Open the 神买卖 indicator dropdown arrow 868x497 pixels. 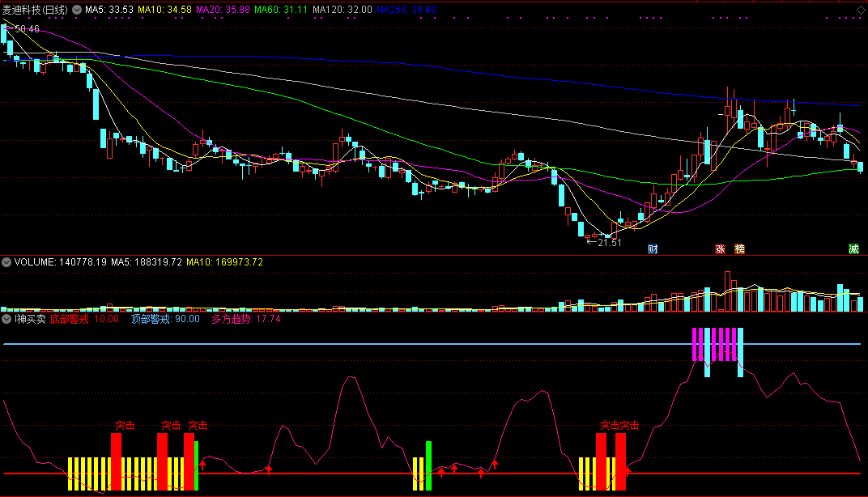click(6, 319)
